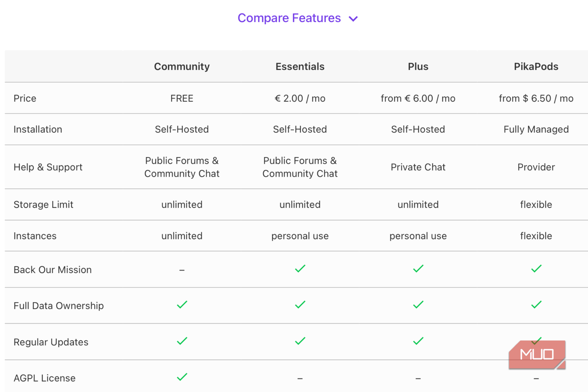Viewport: 588px width, 392px height.
Task: Select the Community column header
Action: [x=182, y=67]
